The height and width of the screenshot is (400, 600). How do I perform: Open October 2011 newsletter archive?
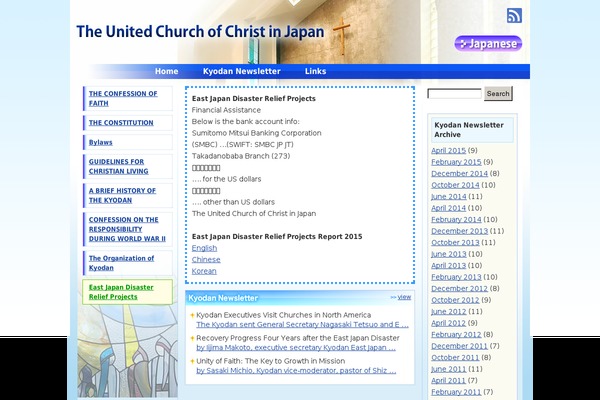(x=455, y=357)
